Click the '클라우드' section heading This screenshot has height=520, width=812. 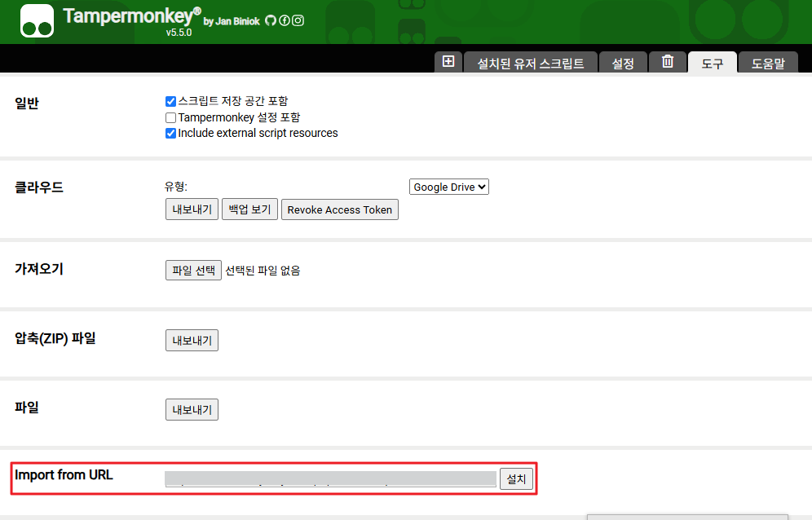[39, 187]
